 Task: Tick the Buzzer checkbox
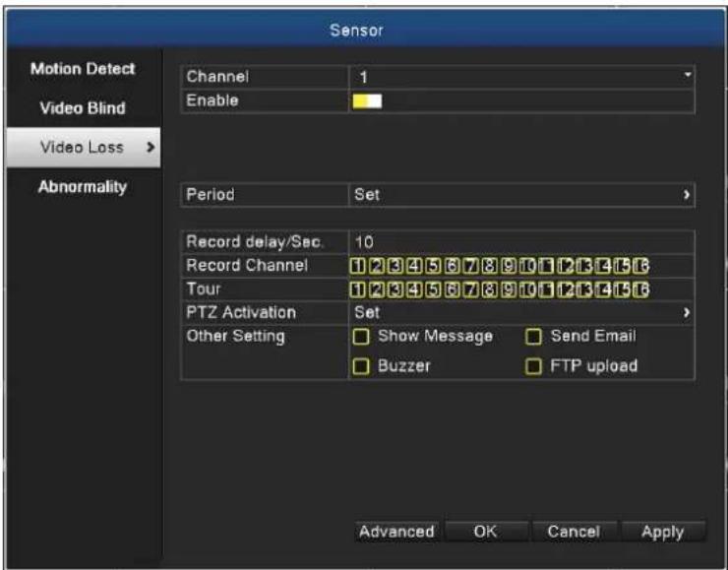pos(361,366)
